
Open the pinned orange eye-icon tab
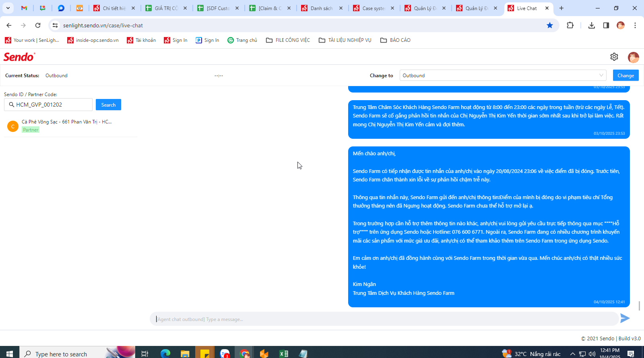80,8
